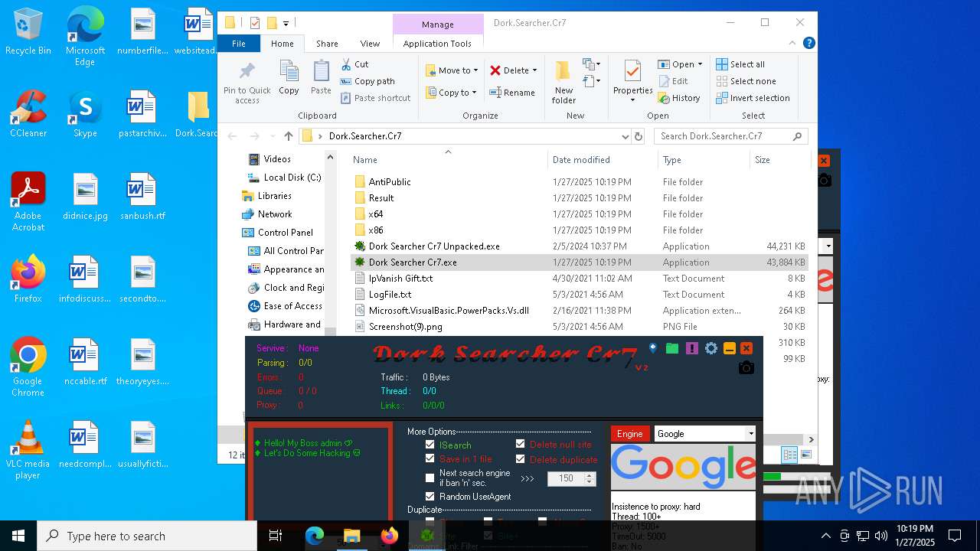Click Select all in ribbon
Image resolution: width=980 pixels, height=551 pixels.
[741, 64]
